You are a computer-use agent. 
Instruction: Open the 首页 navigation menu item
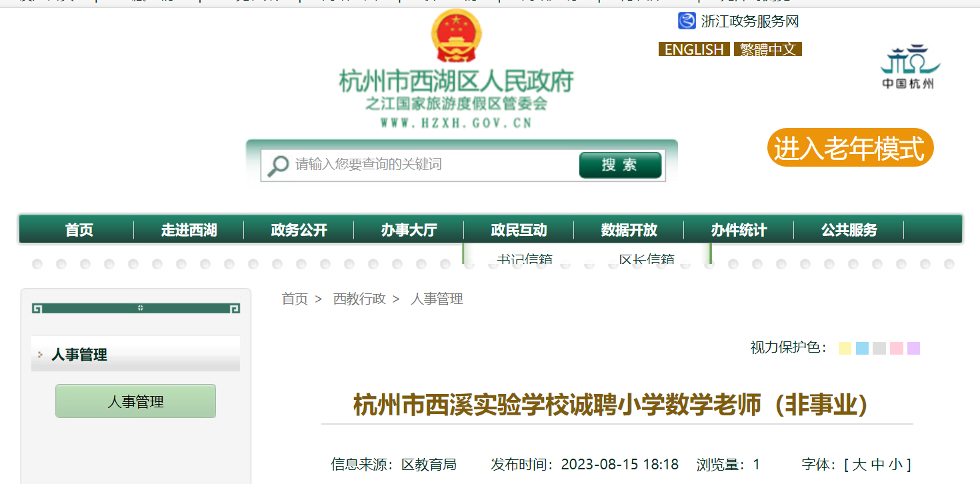click(79, 230)
